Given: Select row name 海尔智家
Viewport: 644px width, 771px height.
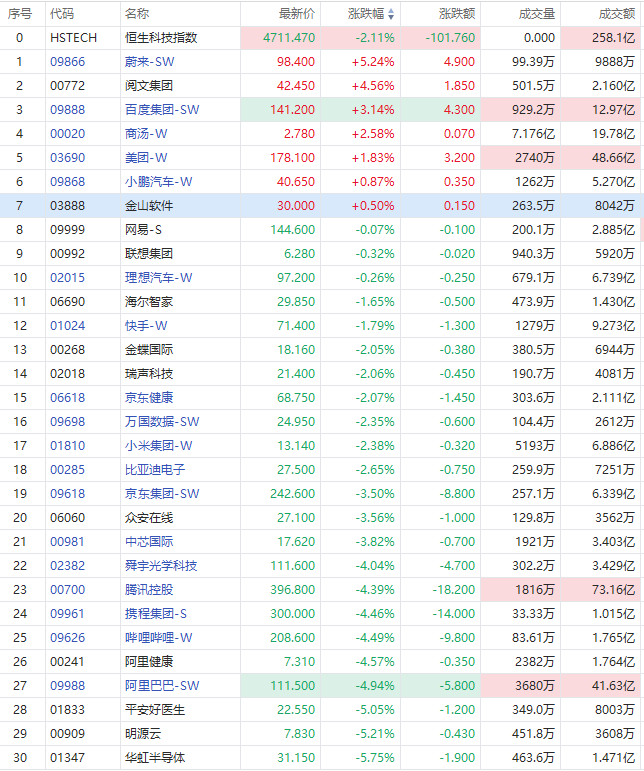Looking at the screenshot, I should 149,302.
